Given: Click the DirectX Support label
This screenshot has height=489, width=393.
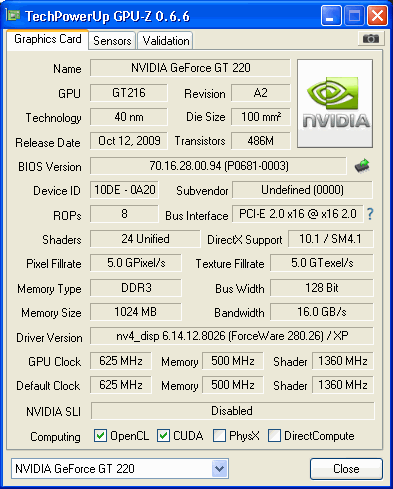Looking at the screenshot, I should (x=245, y=240).
